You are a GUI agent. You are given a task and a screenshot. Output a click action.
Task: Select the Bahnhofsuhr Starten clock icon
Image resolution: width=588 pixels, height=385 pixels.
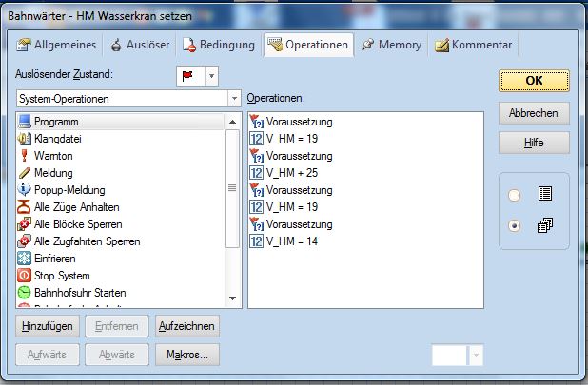pos(25,293)
